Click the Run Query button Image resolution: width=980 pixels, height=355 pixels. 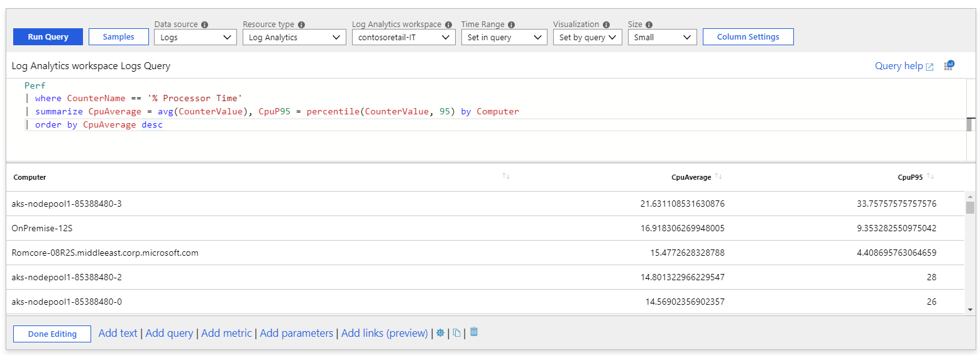(48, 37)
